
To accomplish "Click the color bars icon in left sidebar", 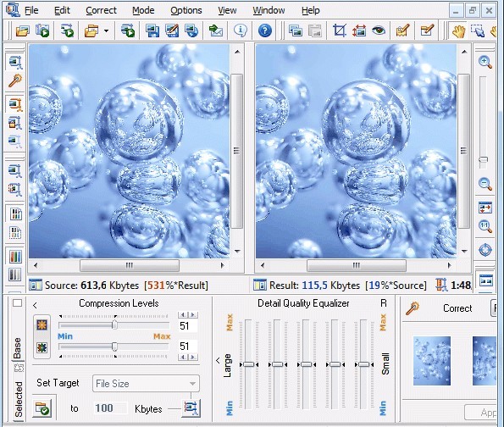I will (15, 257).
